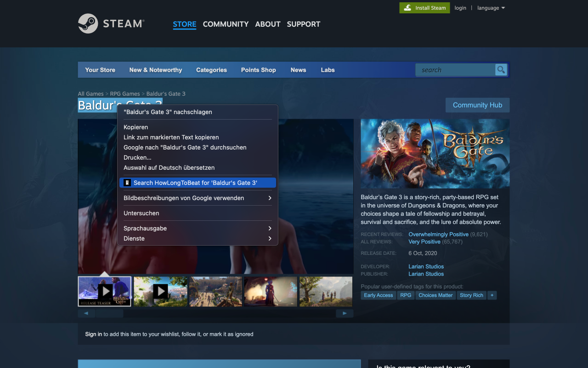This screenshot has width=588, height=368.
Task: Choose Google nach "Baldur's Gate 3" durchsuchen
Action: (198, 147)
